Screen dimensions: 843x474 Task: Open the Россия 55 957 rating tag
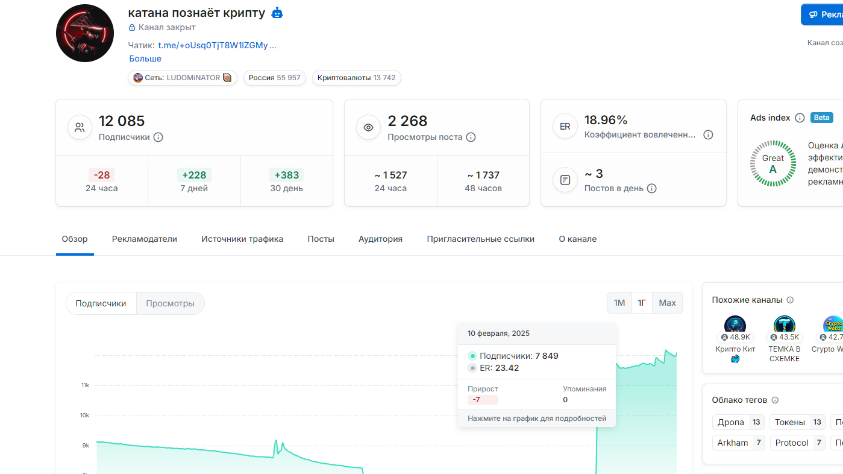274,78
